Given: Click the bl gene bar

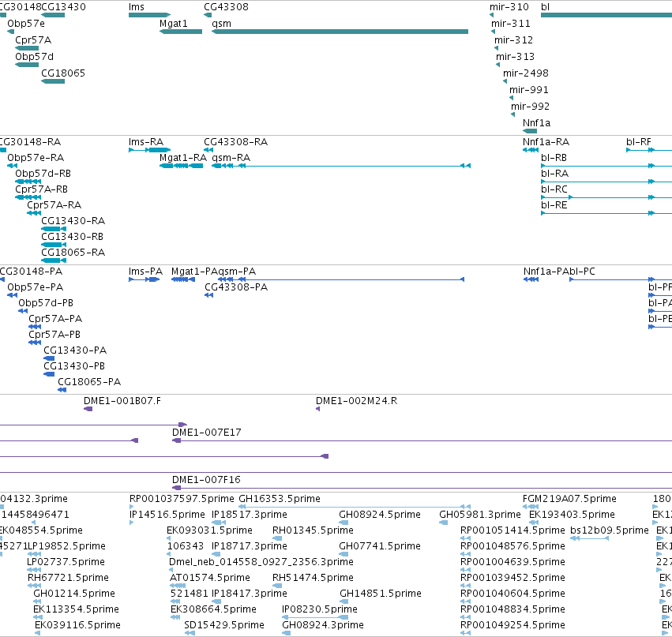Looking at the screenshot, I should tap(606, 15).
